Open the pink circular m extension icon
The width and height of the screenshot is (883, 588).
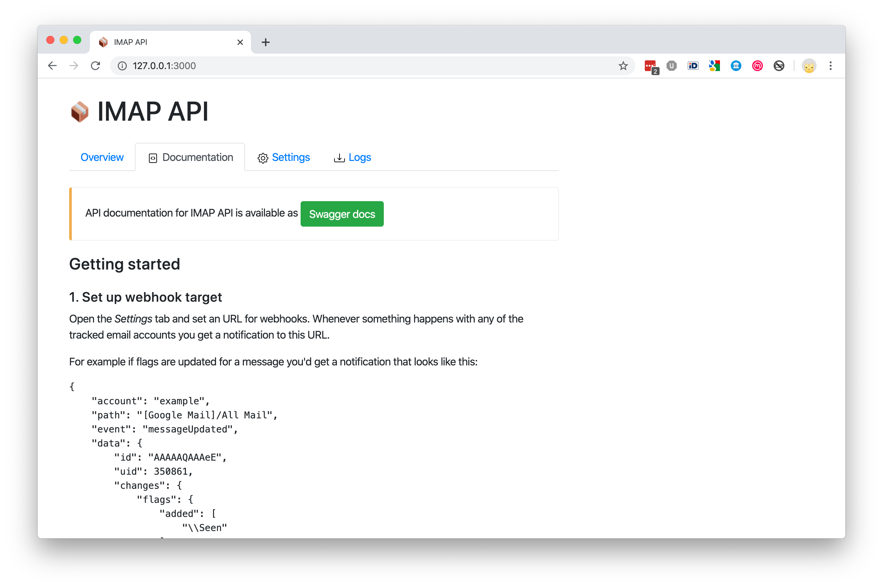(757, 66)
